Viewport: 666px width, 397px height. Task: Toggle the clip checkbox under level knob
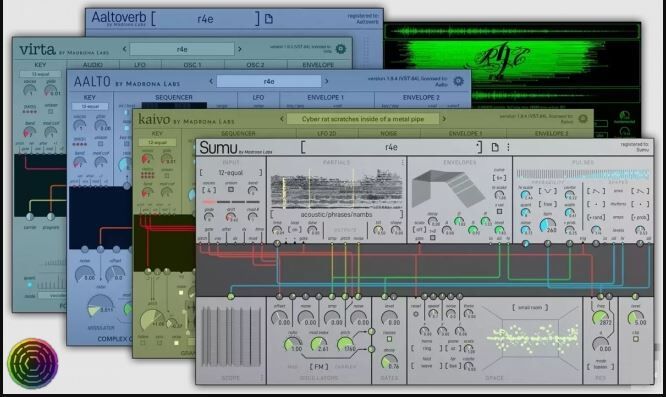pyautogui.click(x=636, y=339)
